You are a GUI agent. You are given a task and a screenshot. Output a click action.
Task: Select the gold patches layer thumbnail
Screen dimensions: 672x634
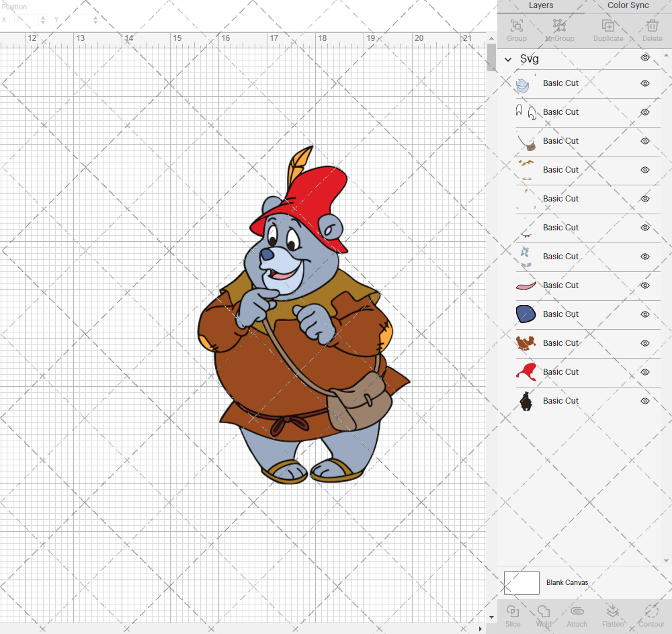pos(526,170)
